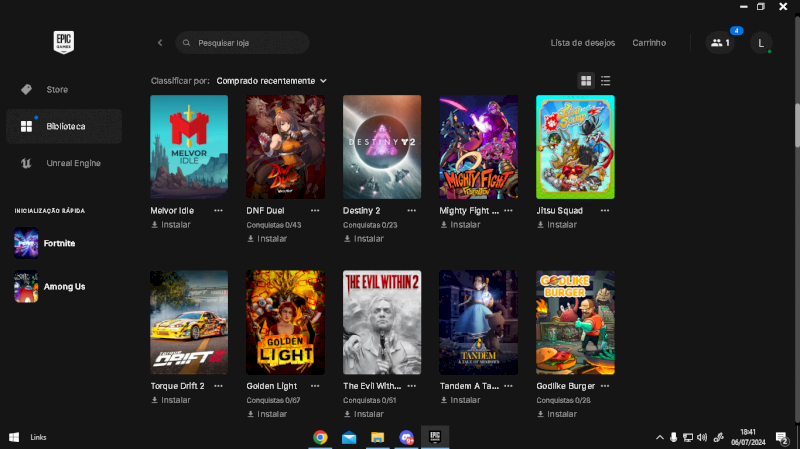This screenshot has height=449, width=800.
Task: Install Golden Light
Action: point(267,414)
